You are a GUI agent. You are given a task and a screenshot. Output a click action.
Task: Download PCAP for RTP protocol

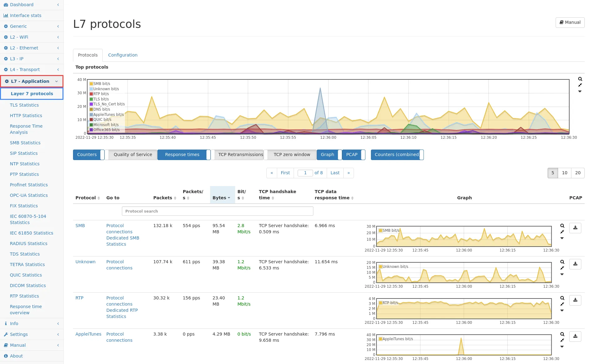coord(575,300)
